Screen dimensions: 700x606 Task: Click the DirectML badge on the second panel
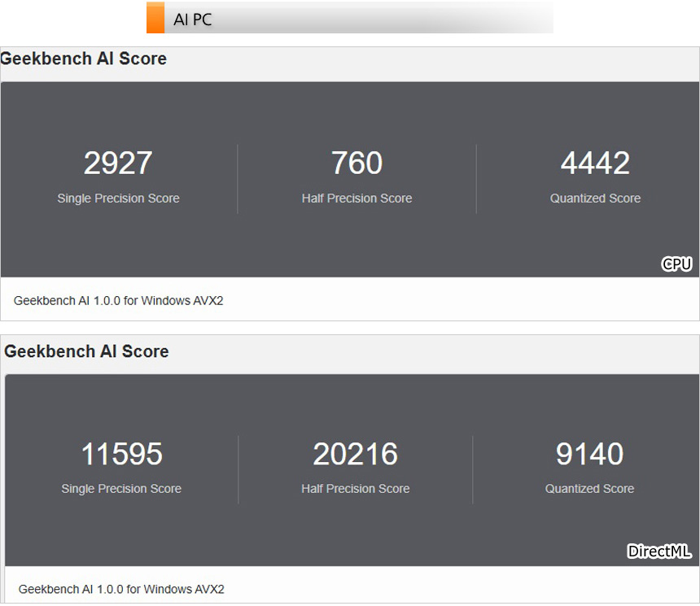tap(659, 552)
